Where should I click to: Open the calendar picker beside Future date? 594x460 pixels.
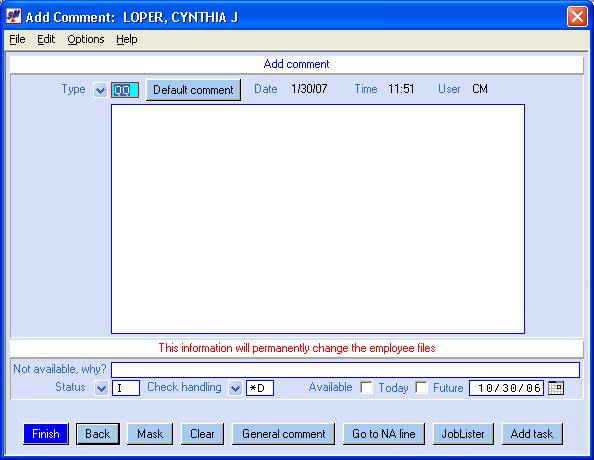pyautogui.click(x=556, y=388)
